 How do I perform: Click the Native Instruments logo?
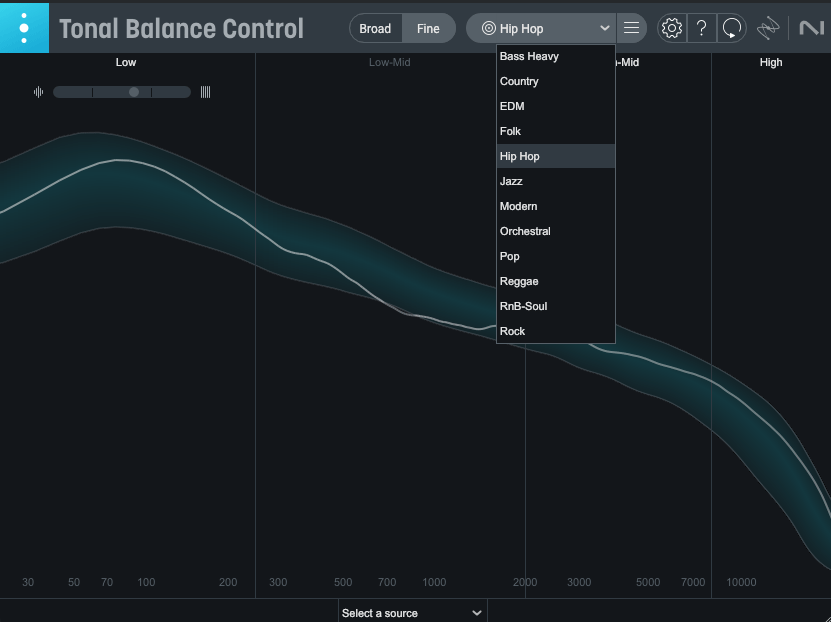coord(811,28)
